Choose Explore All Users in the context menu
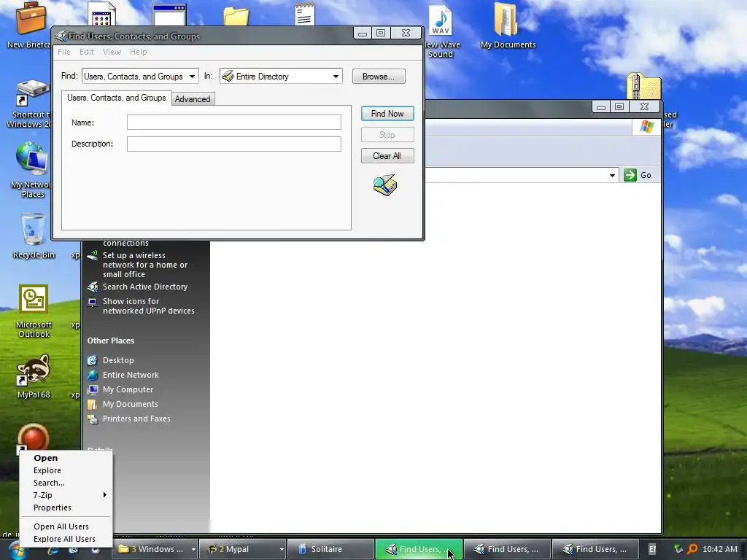Image resolution: width=747 pixels, height=560 pixels. pyautogui.click(x=66, y=539)
